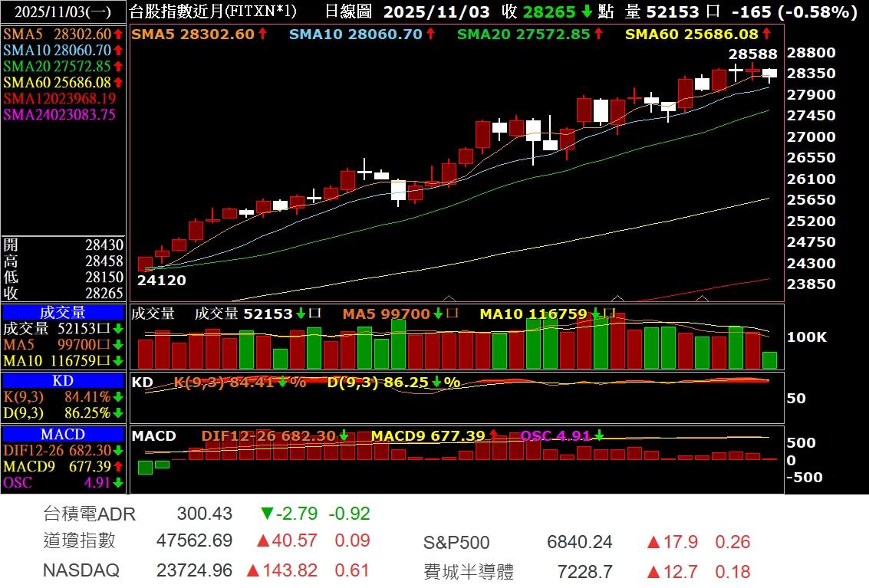Image resolution: width=869 pixels, height=588 pixels.
Task: Click OSC 4.91 in left panel
Action: click(x=63, y=483)
